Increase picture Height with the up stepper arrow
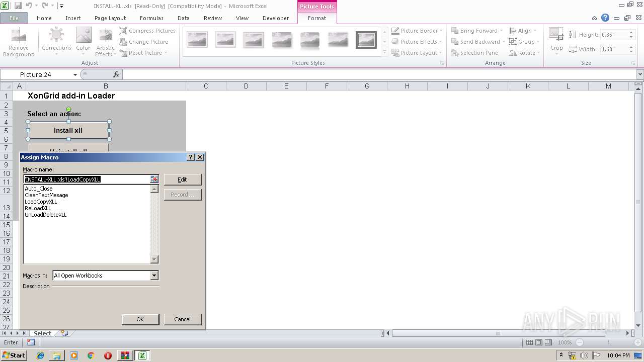 [x=631, y=33]
